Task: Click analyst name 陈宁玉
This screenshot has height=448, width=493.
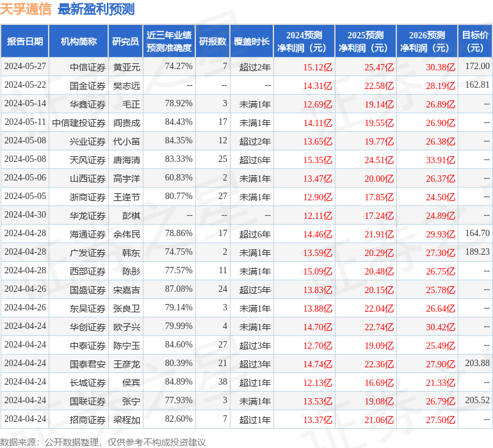Action: 127,346
